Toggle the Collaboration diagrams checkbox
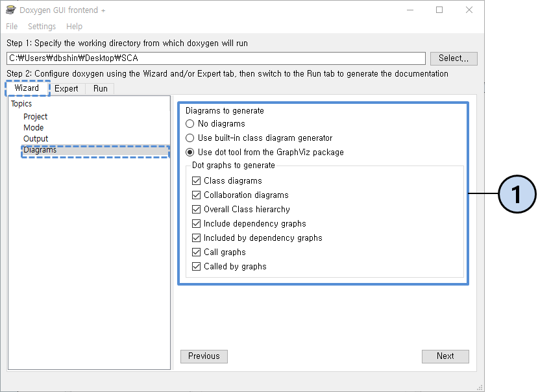This screenshot has width=538, height=392. click(240, 195)
